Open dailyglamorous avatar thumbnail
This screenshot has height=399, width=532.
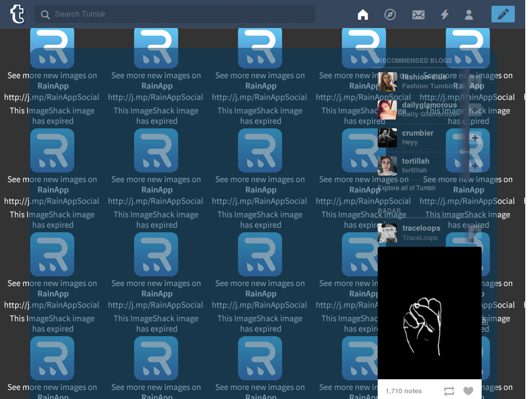pyautogui.click(x=387, y=110)
